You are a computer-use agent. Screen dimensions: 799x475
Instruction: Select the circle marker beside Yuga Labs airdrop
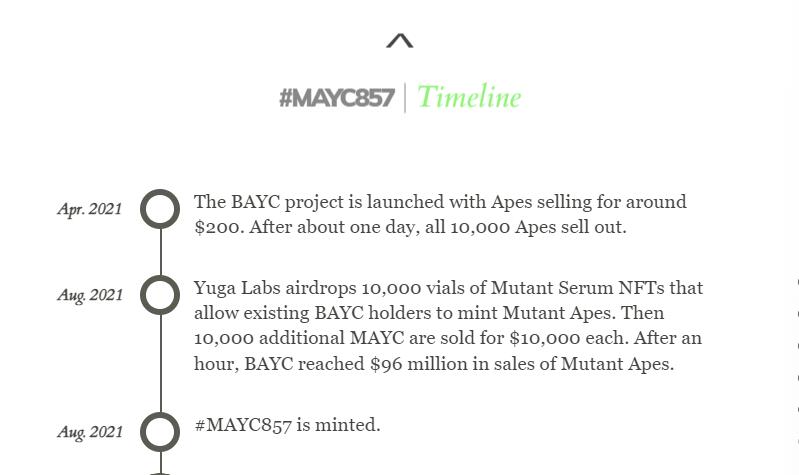tap(160, 295)
